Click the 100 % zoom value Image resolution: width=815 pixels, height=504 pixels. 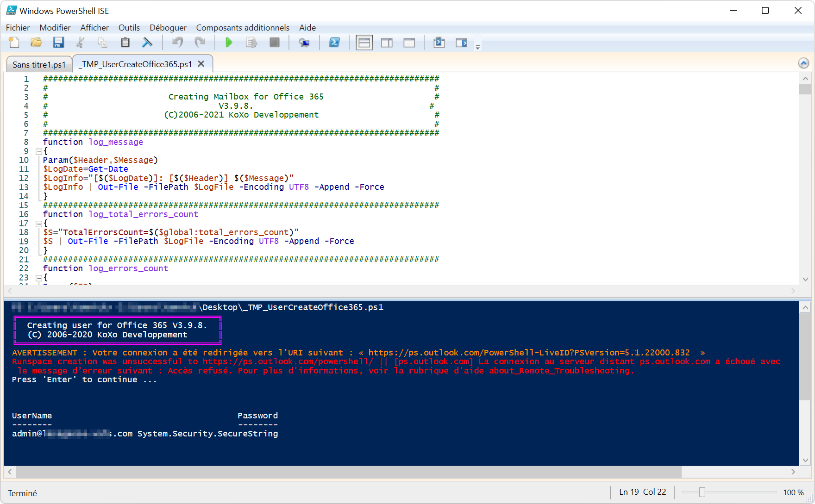click(x=793, y=492)
